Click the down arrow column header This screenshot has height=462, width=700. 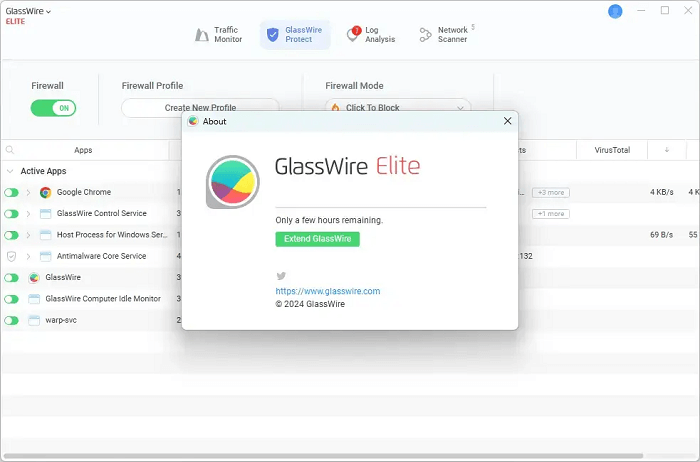coord(667,150)
